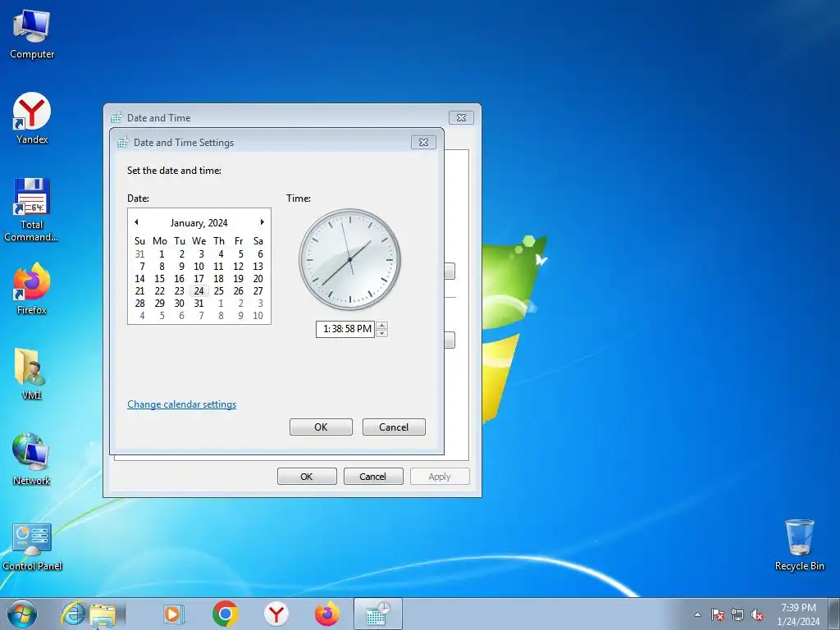
Task: Select the Network desktop icon
Action: pos(32,459)
